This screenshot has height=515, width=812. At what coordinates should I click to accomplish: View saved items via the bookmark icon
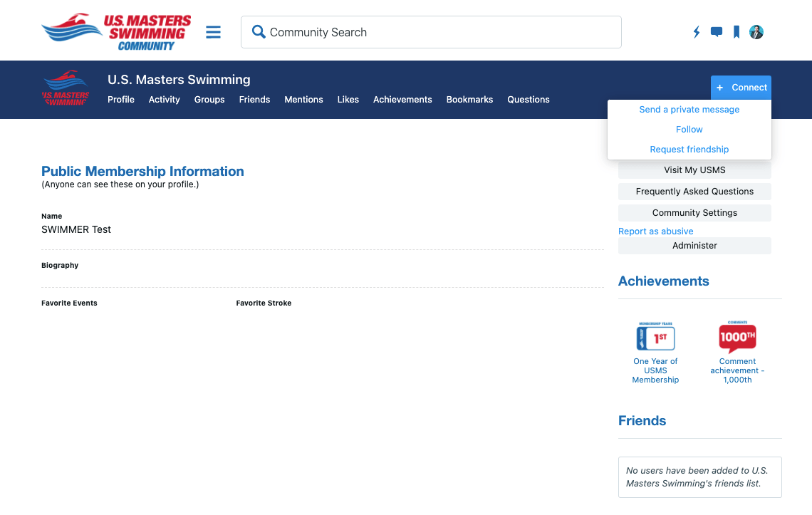pos(736,31)
